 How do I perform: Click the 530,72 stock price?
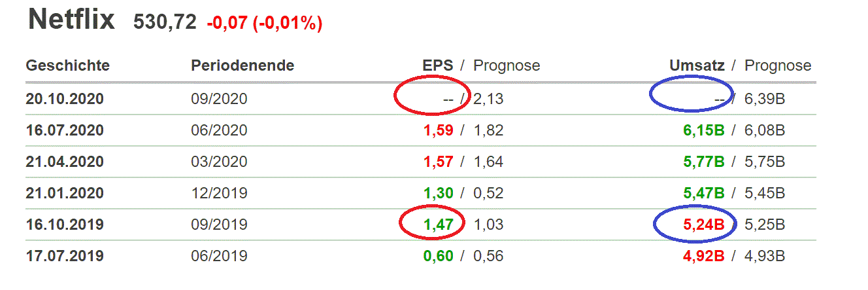click(165, 23)
